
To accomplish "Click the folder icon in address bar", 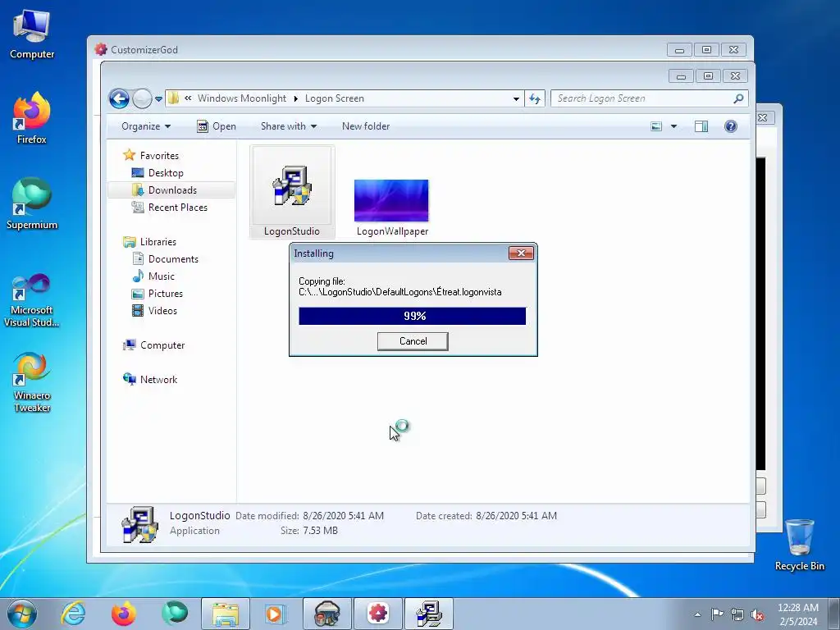I will 173,98.
